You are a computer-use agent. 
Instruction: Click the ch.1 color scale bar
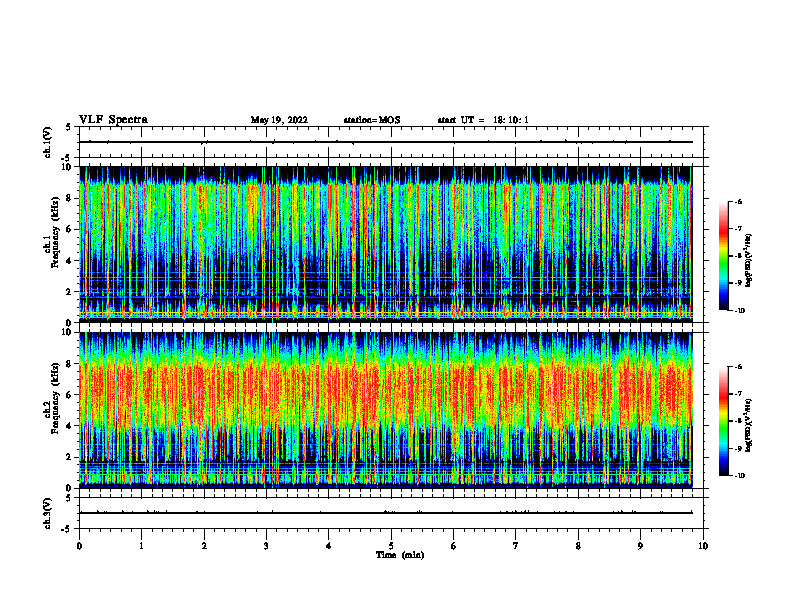coord(723,256)
